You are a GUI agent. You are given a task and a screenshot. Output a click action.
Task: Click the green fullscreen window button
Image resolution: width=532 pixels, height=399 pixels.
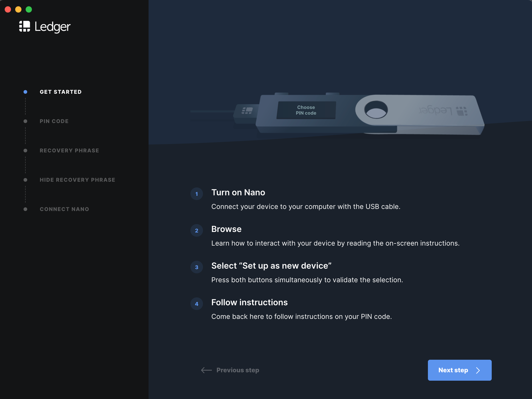[x=29, y=9]
